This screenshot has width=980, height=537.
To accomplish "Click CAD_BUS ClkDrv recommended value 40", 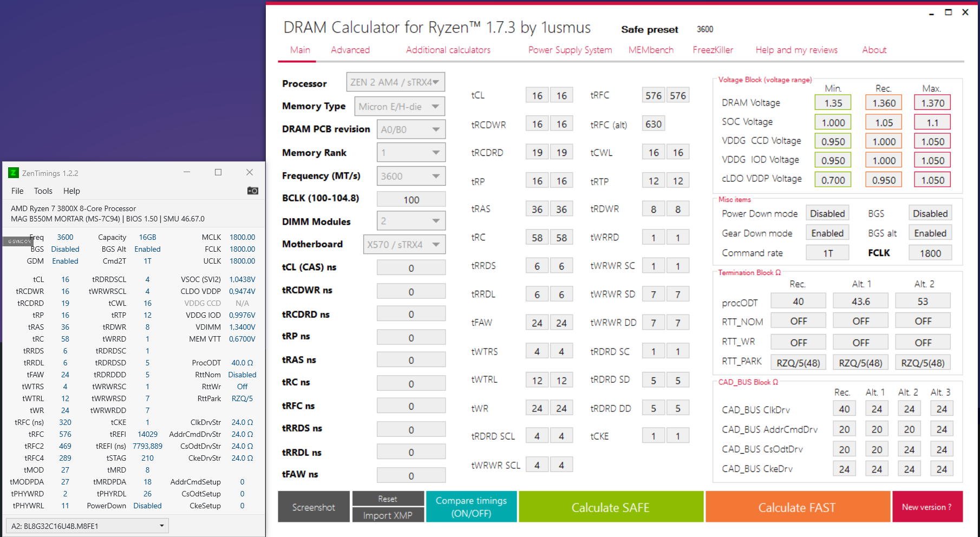I will click(844, 409).
